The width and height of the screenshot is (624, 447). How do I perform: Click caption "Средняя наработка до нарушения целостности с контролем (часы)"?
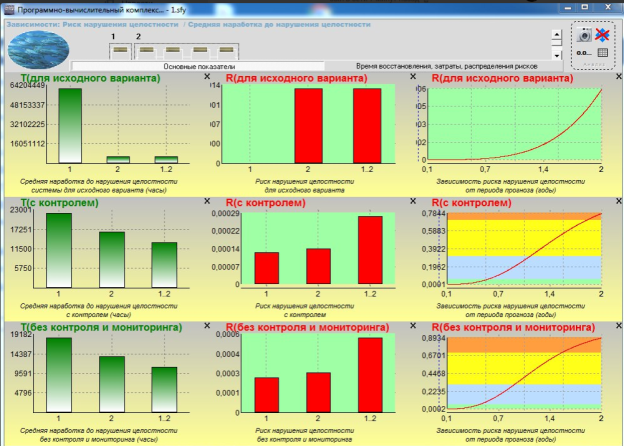(99, 310)
